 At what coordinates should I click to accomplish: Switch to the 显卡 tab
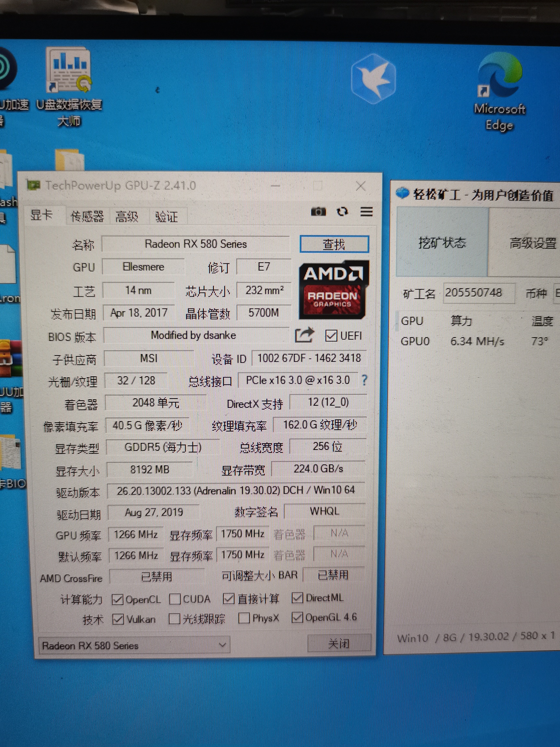(x=42, y=215)
